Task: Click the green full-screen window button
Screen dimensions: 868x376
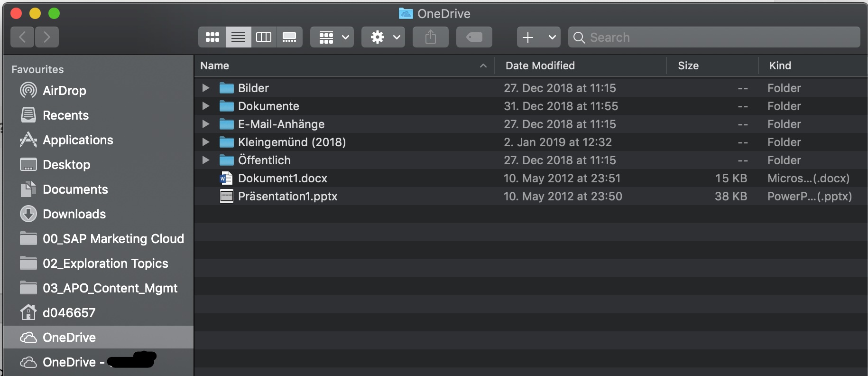Action: [x=54, y=13]
